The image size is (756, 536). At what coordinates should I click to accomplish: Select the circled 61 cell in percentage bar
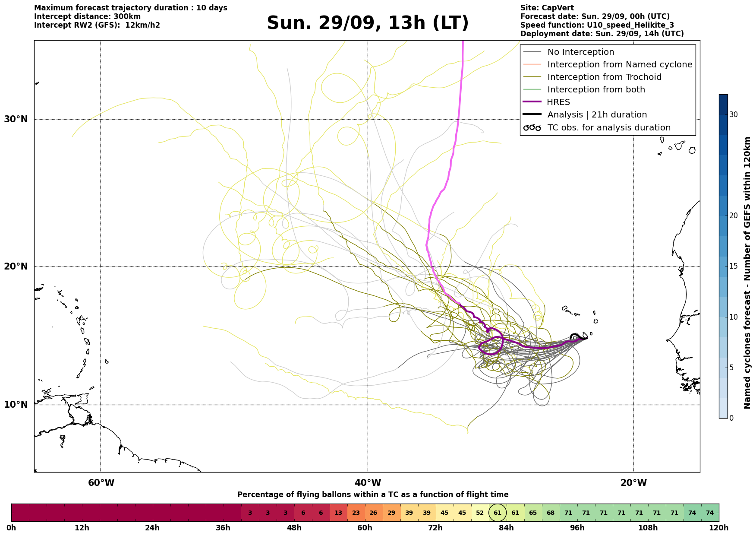(498, 513)
